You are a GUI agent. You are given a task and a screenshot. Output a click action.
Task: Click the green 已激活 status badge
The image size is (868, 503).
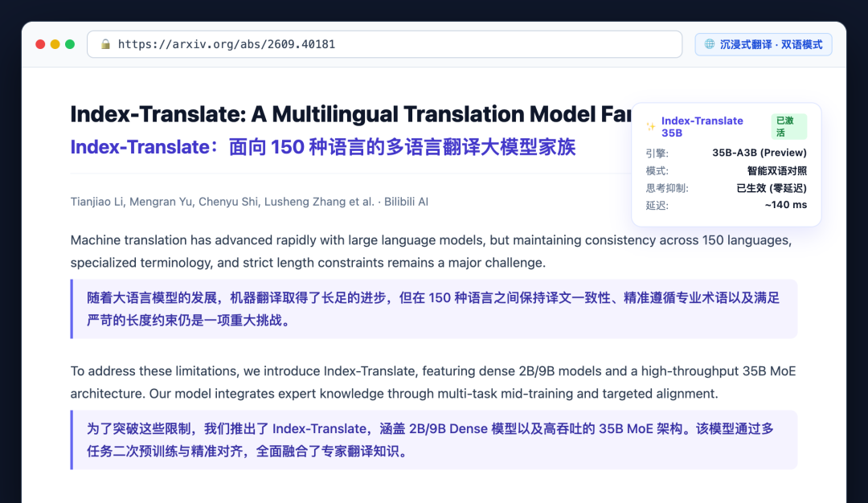point(789,127)
